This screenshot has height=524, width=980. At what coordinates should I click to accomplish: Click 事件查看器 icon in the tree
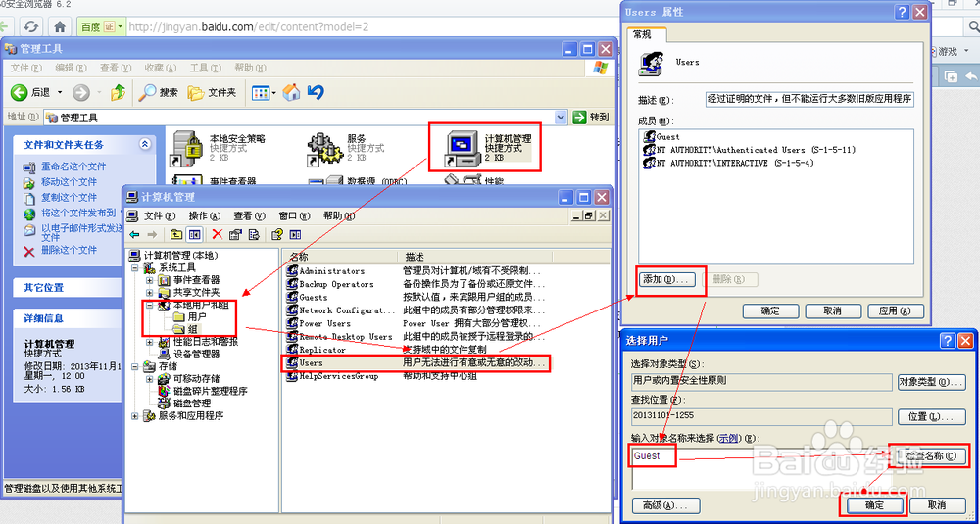(x=165, y=280)
